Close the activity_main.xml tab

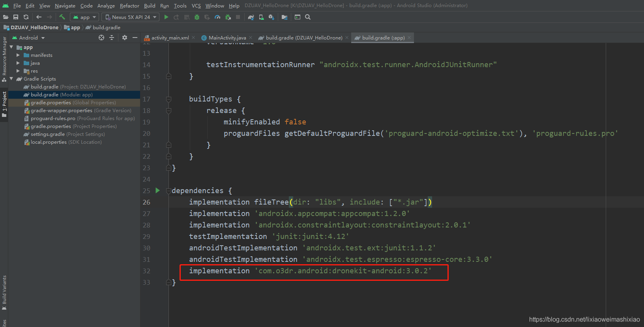pyautogui.click(x=193, y=38)
